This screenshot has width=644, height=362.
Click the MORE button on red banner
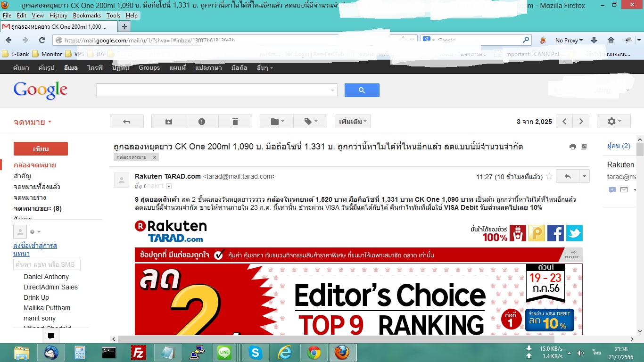click(x=572, y=255)
